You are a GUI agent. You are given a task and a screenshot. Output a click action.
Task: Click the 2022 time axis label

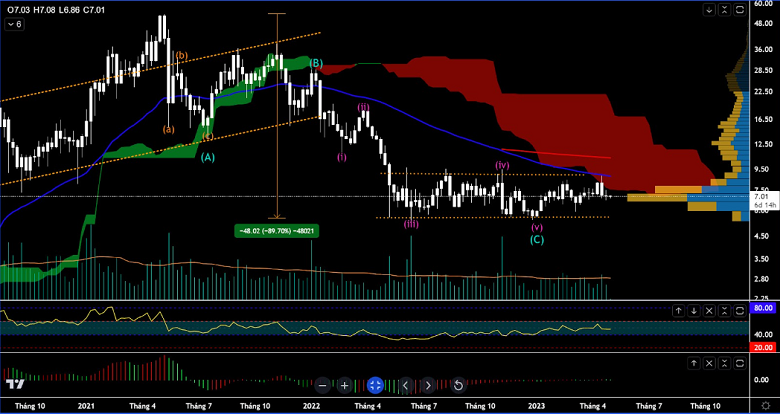[x=311, y=407]
